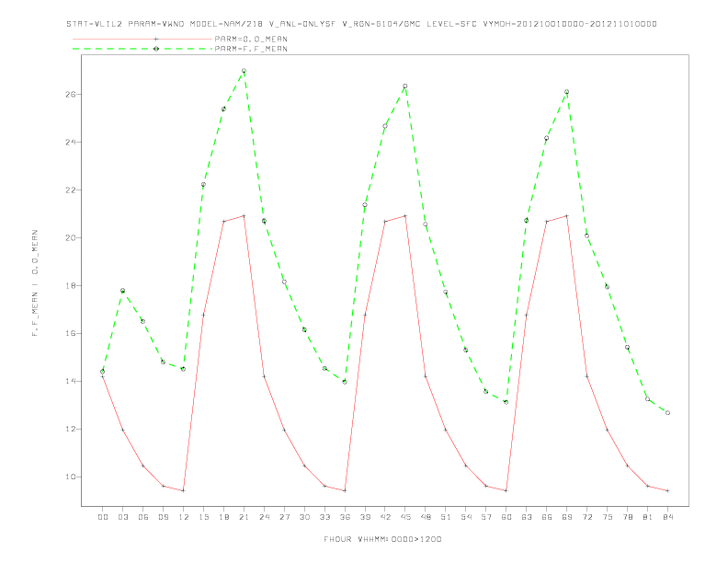Click the red line point at hour 60
This screenshot has height=563, width=728.
click(506, 490)
